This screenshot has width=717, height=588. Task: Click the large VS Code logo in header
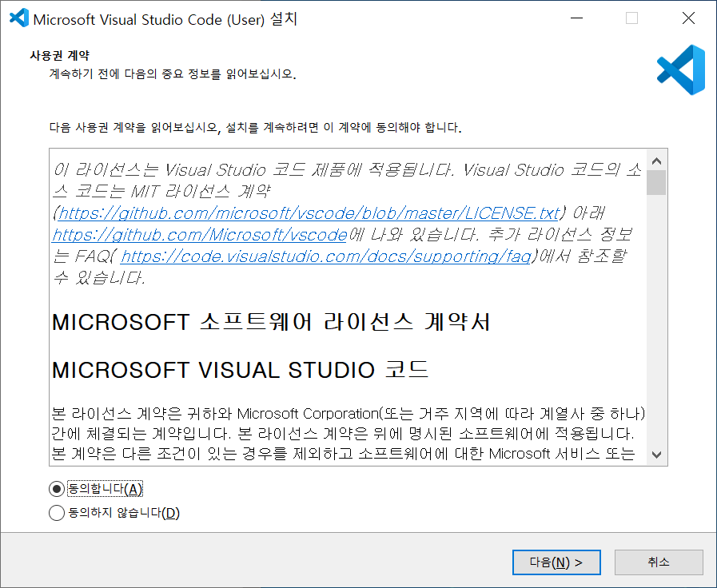681,70
